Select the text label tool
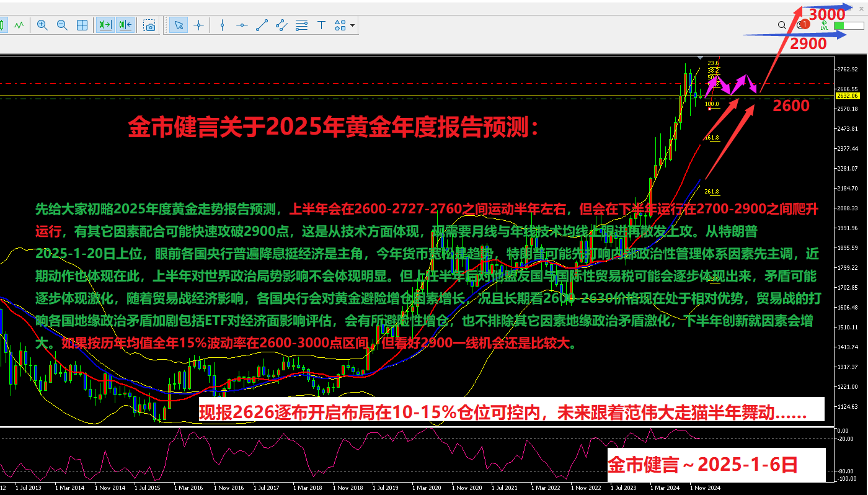This screenshot has width=868, height=495. point(321,25)
